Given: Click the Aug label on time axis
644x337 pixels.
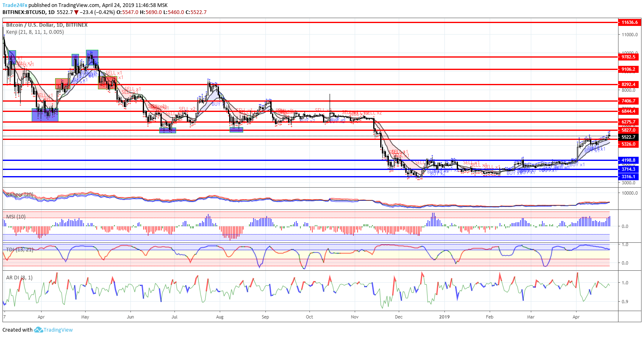Looking at the screenshot, I should [219, 317].
